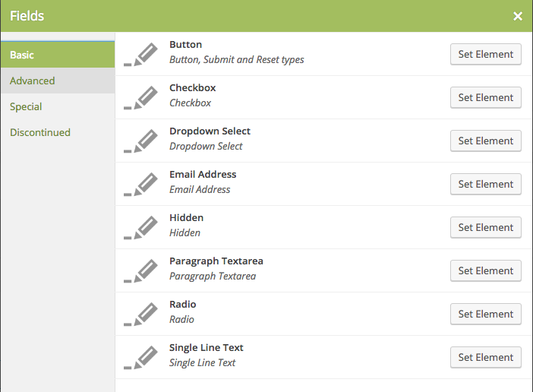Set Element for Dropdown Select

click(486, 141)
